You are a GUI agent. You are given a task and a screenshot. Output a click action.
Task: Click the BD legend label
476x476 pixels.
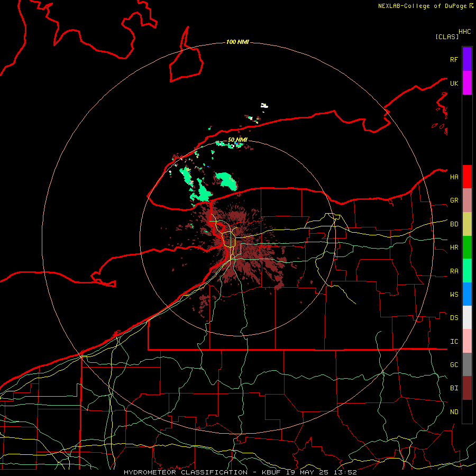pyautogui.click(x=454, y=224)
